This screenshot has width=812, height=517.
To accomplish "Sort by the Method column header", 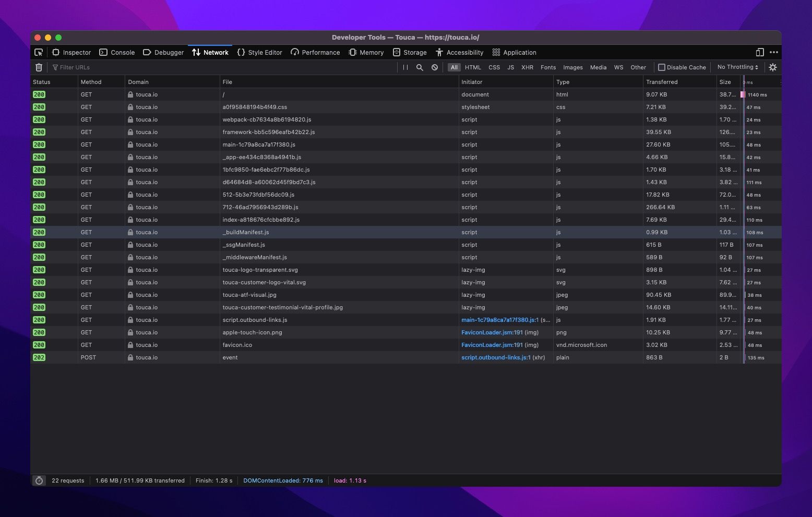I will pos(101,82).
